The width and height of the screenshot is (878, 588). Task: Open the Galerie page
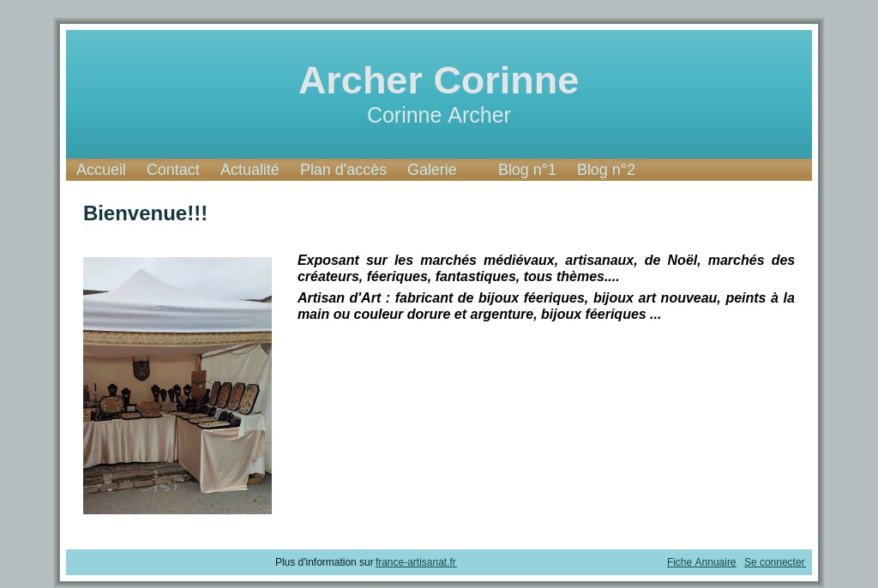(x=432, y=170)
